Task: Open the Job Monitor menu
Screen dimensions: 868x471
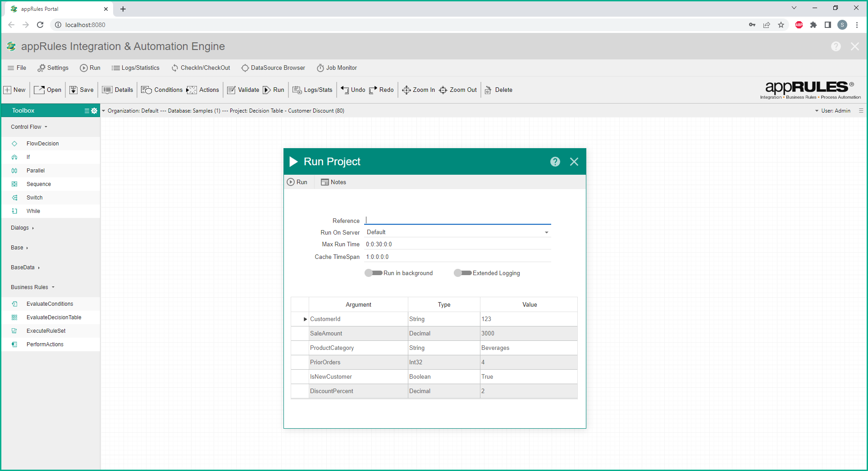Action: click(x=337, y=68)
